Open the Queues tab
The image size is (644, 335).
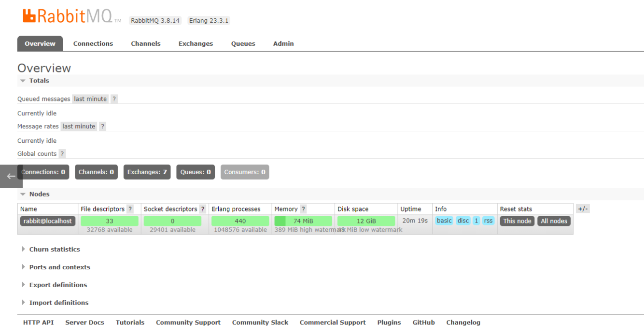(x=243, y=43)
